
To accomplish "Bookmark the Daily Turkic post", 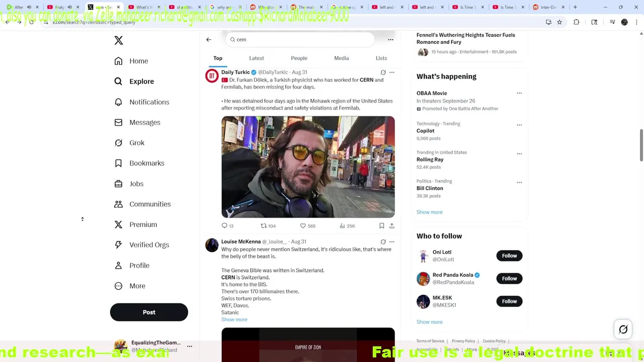I will pos(382,226).
